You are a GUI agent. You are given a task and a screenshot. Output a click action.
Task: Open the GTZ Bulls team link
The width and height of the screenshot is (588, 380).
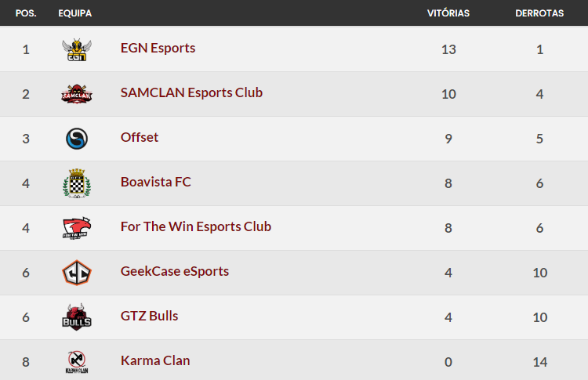click(x=149, y=316)
